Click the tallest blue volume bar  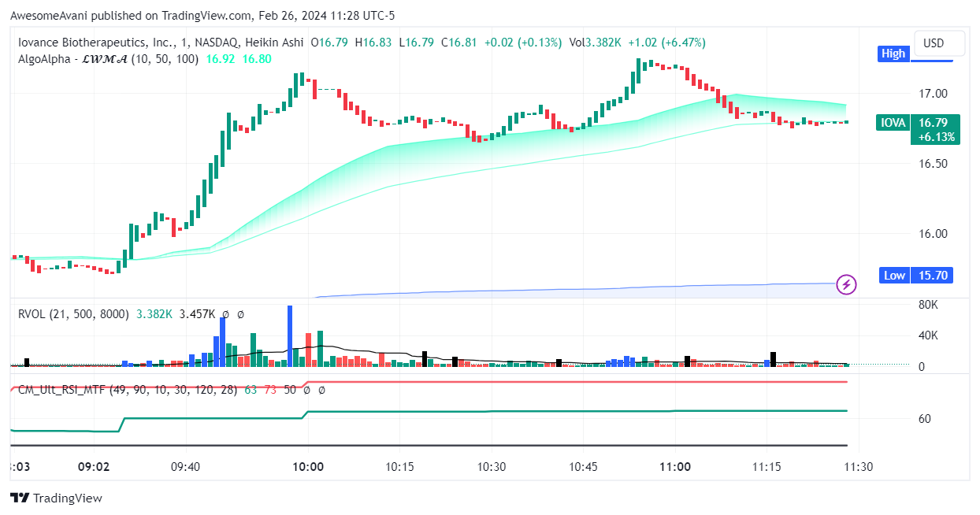point(290,335)
